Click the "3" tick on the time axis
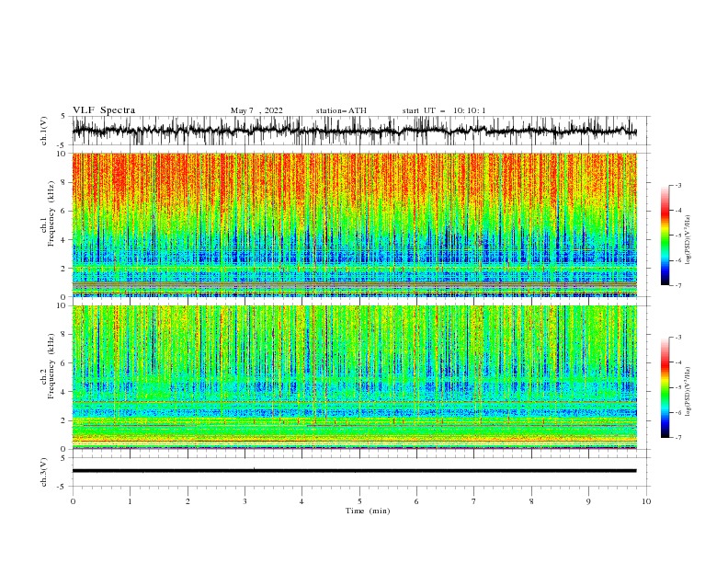Screen dimensions: 728x563 [245, 501]
